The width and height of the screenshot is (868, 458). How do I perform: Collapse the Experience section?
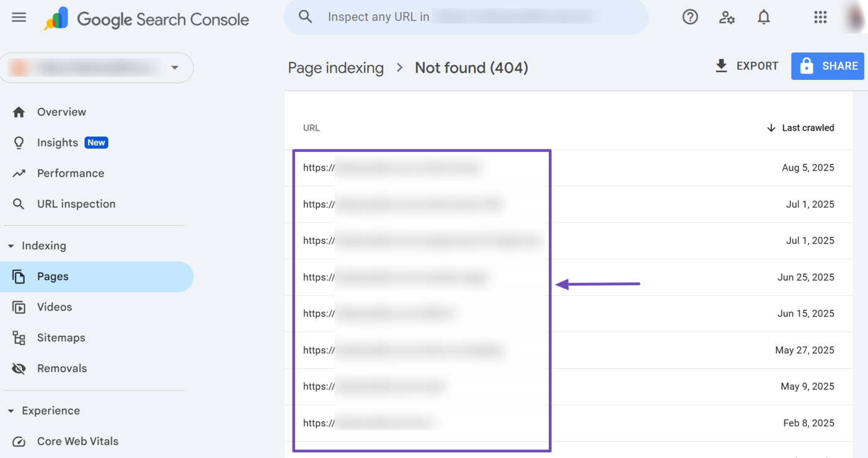pos(11,411)
